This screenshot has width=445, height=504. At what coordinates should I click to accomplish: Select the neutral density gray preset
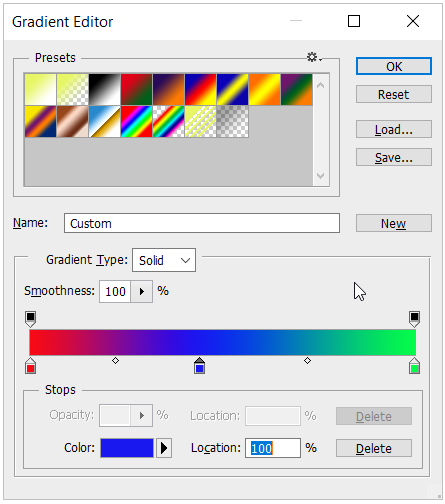(233, 121)
